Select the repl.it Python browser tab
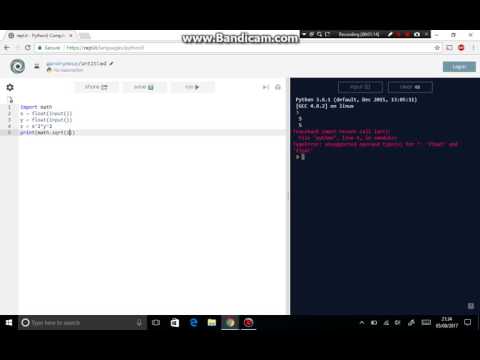 [x=40, y=36]
